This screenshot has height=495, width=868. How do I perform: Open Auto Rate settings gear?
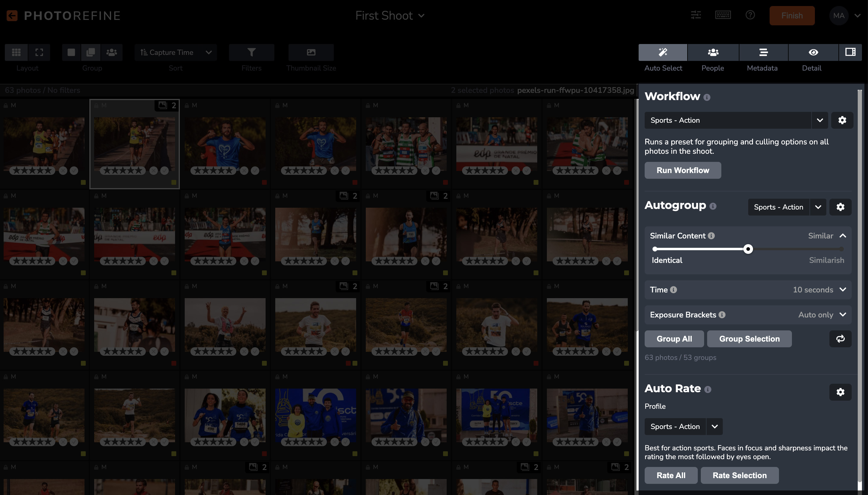[840, 392]
